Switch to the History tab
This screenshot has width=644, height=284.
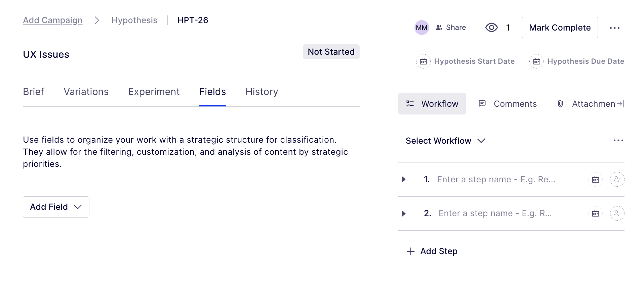tap(262, 92)
